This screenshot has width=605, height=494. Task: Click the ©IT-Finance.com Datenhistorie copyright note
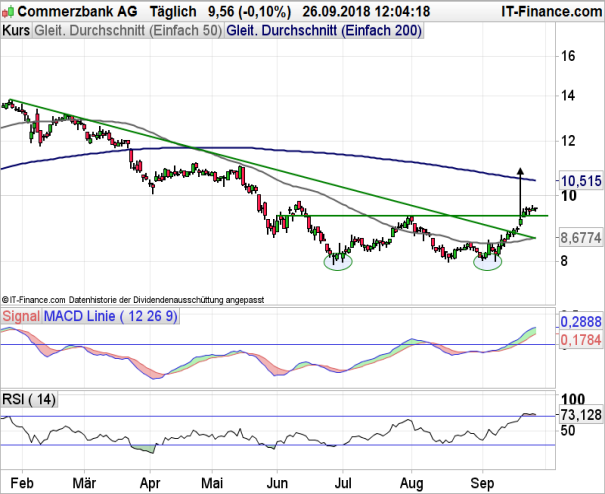[133, 300]
